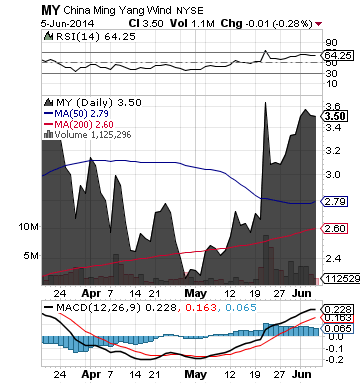The height and width of the screenshot is (384, 360).
Task: Click the 21 date label under the MACD panel
Action: click(154, 374)
